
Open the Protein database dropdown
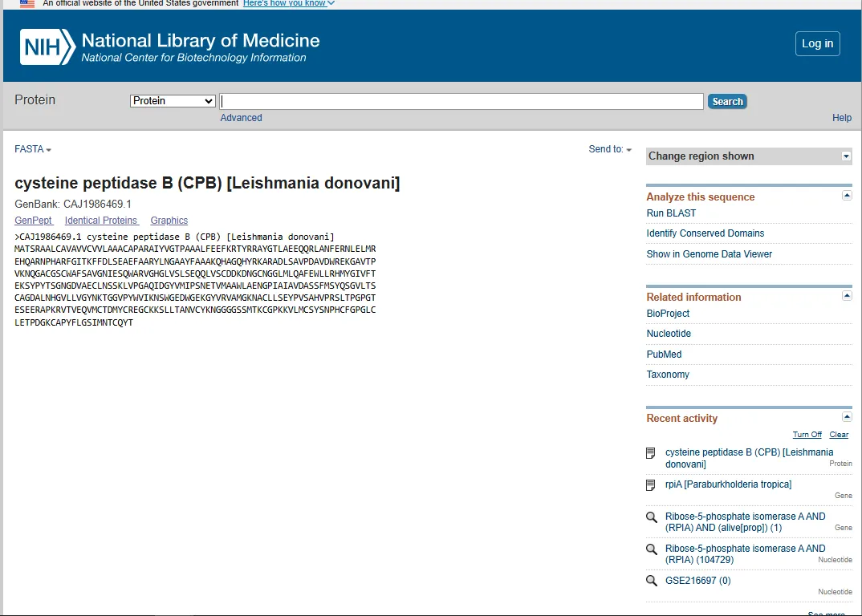(x=173, y=101)
